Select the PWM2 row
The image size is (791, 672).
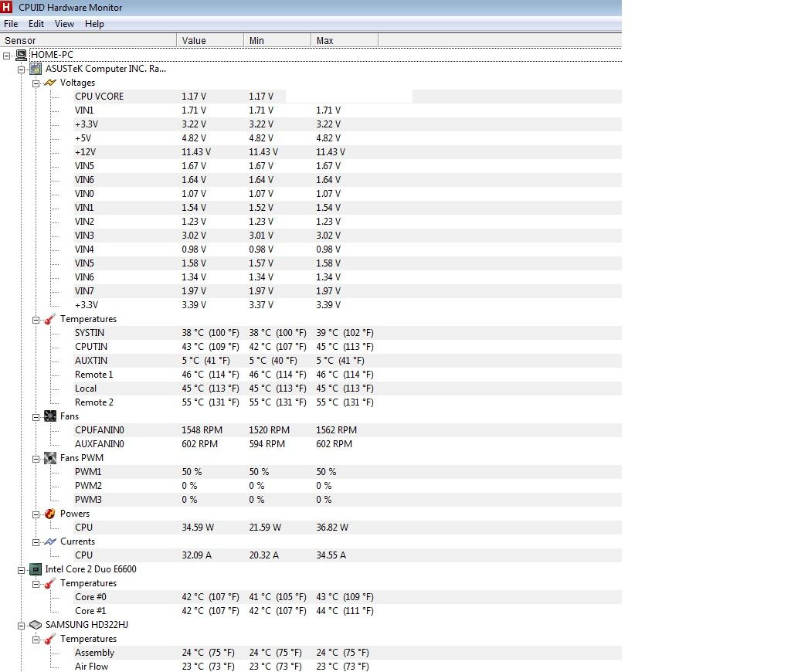[x=348, y=486]
